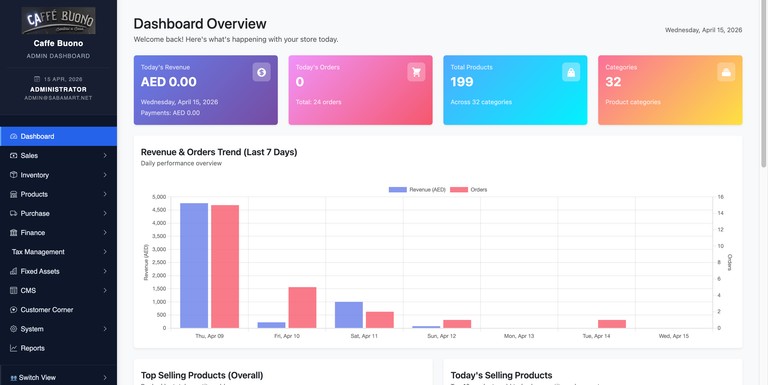Image resolution: width=768 pixels, height=385 pixels.
Task: Expand the Products submenu chevron
Action: (105, 194)
